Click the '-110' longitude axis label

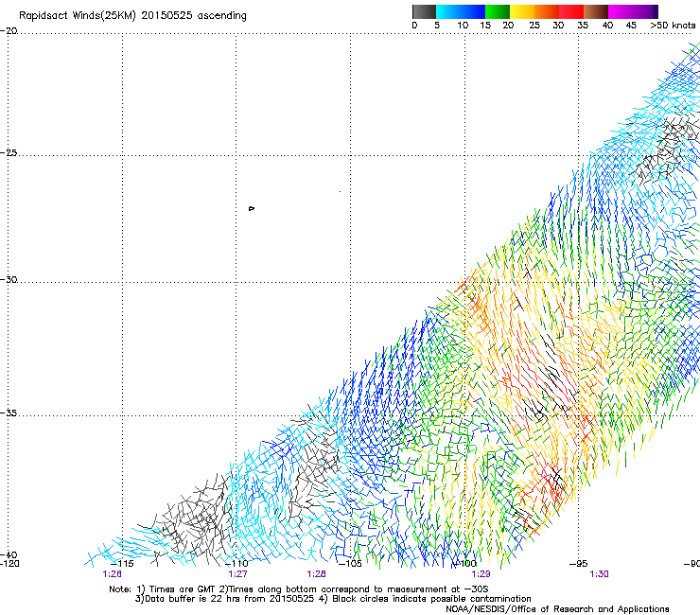point(236,564)
